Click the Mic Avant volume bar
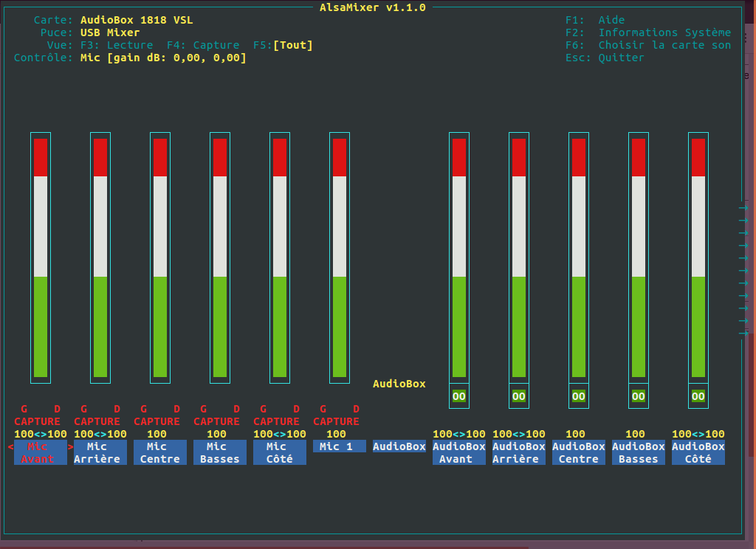 (x=41, y=258)
